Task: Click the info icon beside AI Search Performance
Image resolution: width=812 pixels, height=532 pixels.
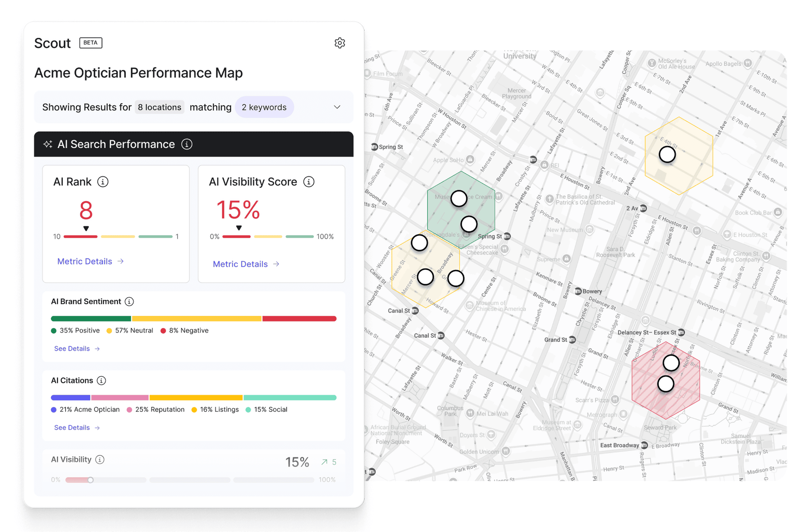Action: click(x=187, y=144)
